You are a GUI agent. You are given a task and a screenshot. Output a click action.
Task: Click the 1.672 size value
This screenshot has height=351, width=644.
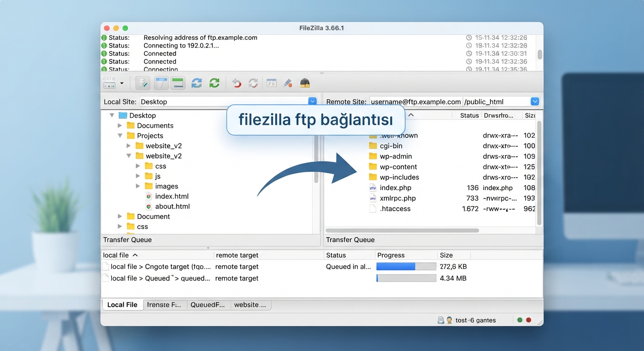pyautogui.click(x=470, y=209)
